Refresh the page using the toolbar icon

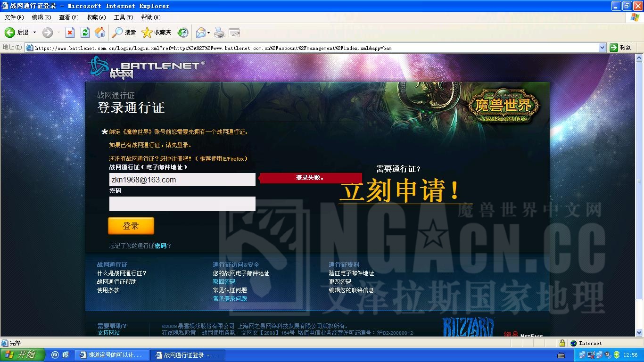85,33
